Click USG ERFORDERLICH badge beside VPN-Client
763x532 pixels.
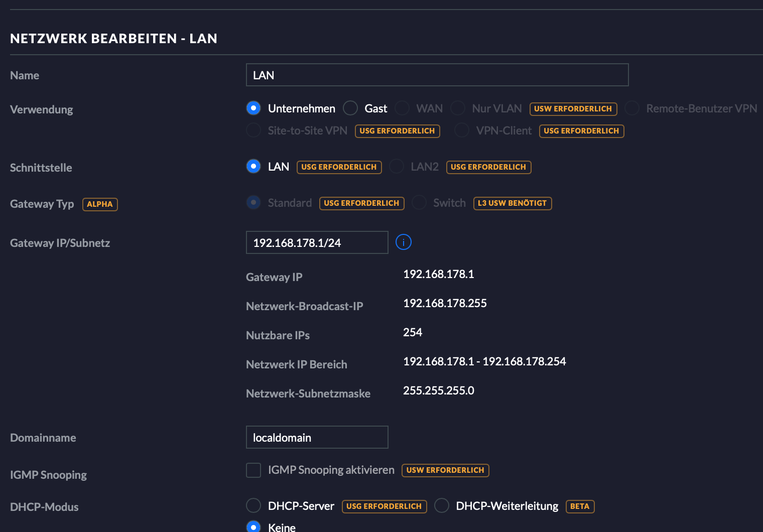(x=582, y=131)
